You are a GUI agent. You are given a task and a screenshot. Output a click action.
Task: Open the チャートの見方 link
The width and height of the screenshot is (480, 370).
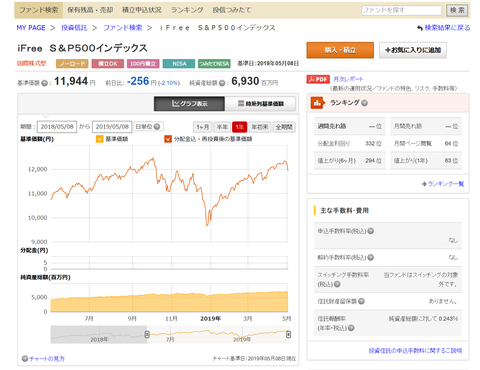[x=47, y=359]
